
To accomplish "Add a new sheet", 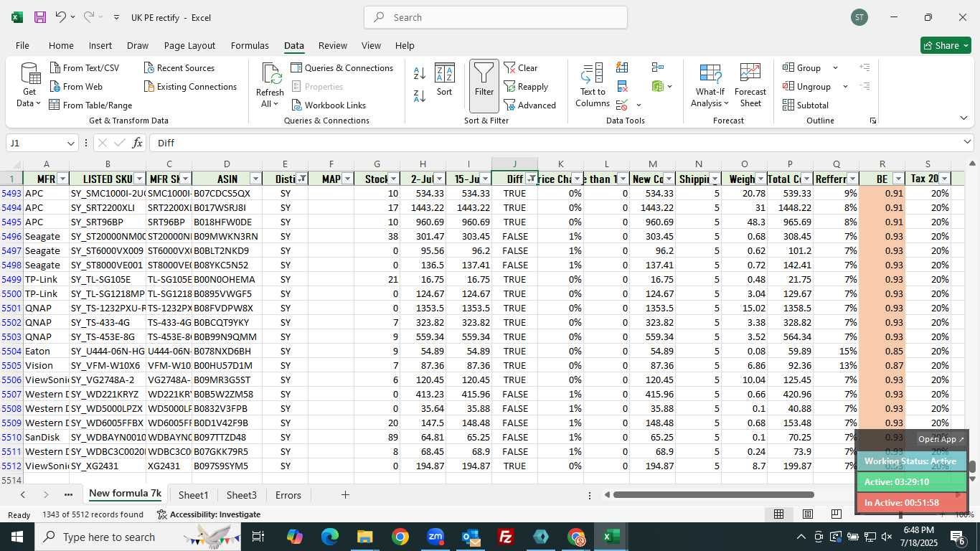I will tap(345, 495).
